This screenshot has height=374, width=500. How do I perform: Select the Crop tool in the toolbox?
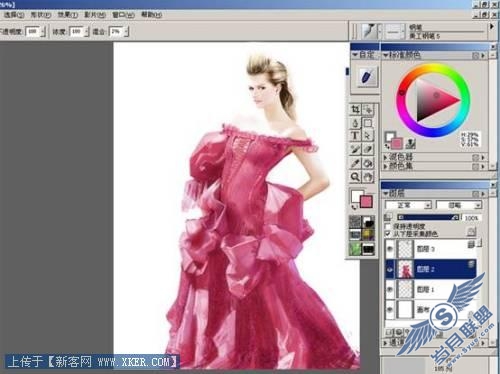point(356,109)
